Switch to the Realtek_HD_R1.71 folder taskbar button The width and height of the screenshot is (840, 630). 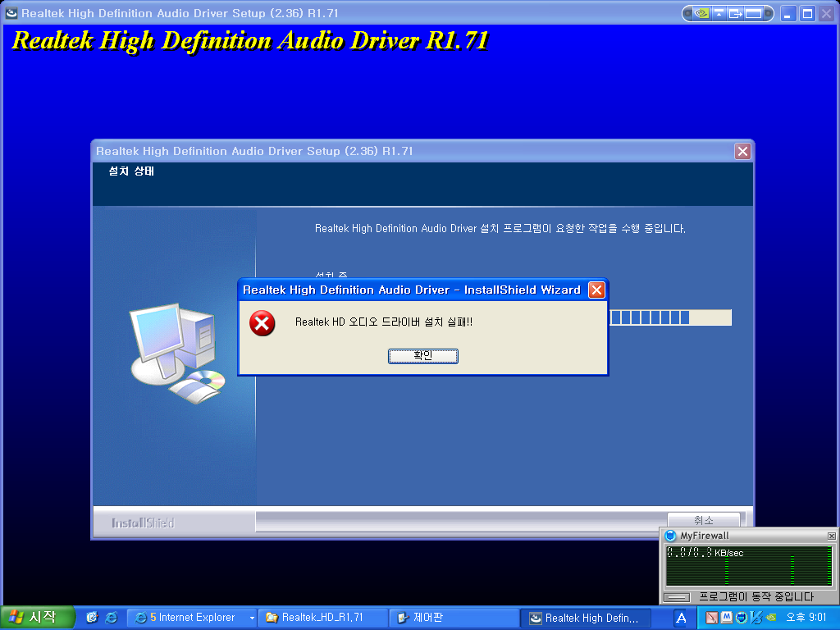click(323, 618)
